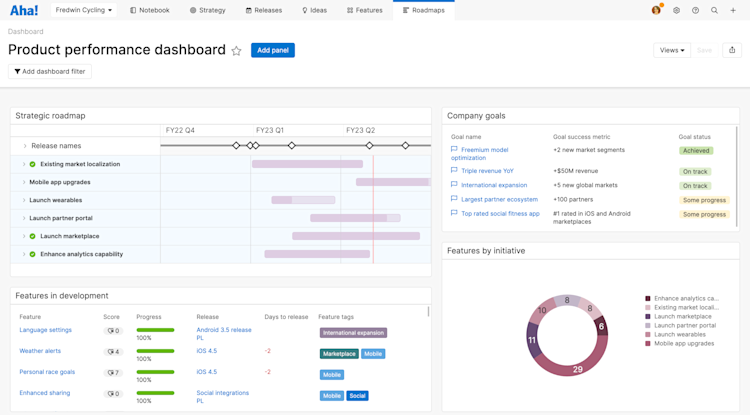The height and width of the screenshot is (415, 750).
Task: Click the plus add-new icon
Action: point(733,10)
